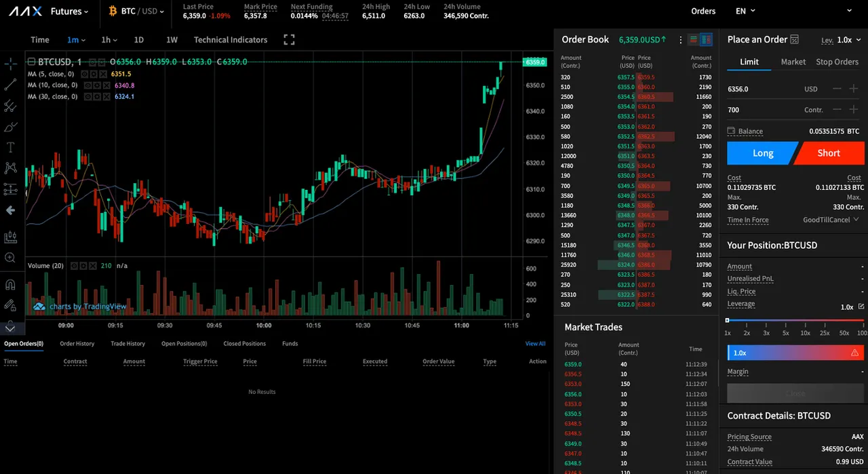Toggle the BTCUSD legend collapse box

click(x=31, y=62)
